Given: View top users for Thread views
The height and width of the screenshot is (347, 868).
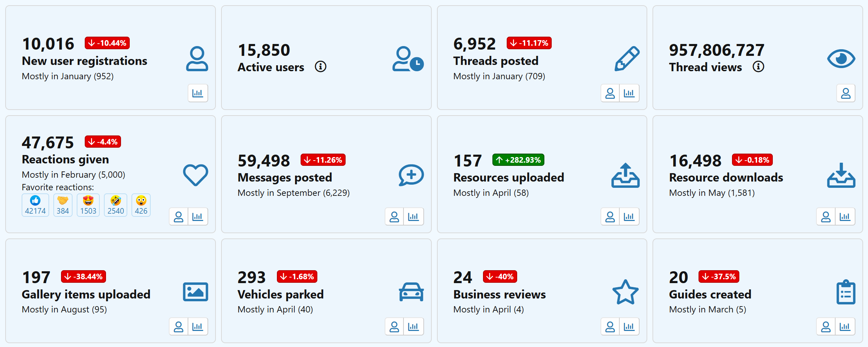Looking at the screenshot, I should point(846,93).
